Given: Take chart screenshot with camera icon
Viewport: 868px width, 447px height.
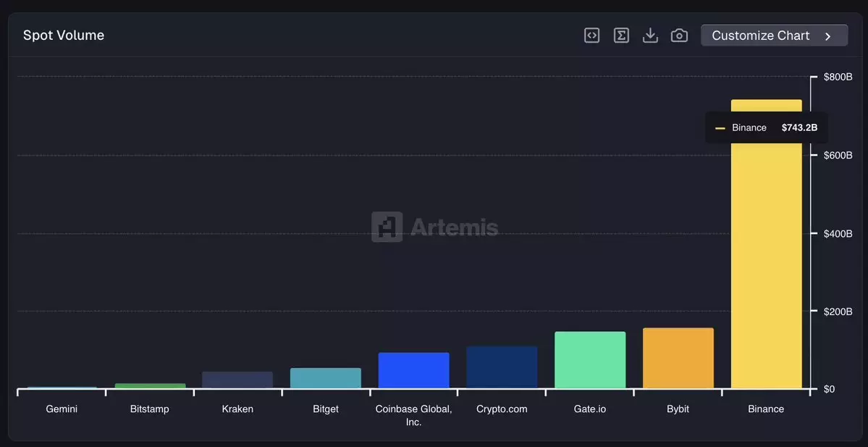Looking at the screenshot, I should click(679, 35).
